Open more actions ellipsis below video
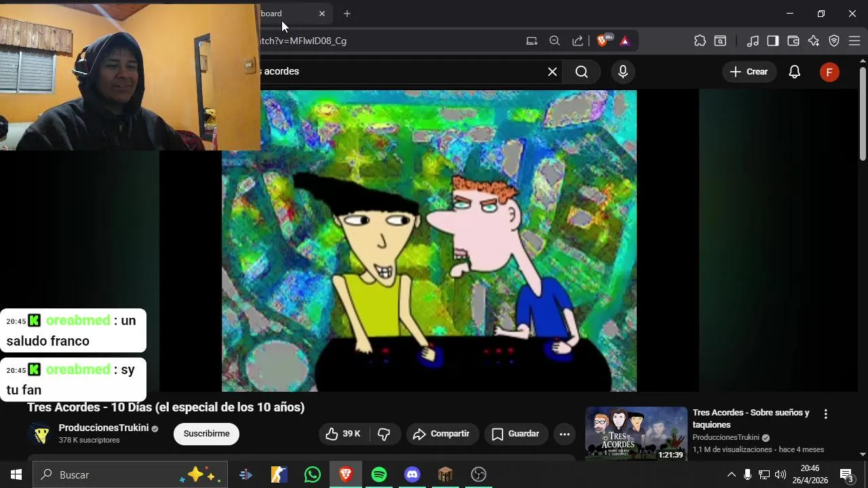The image size is (868, 488). [x=564, y=434]
